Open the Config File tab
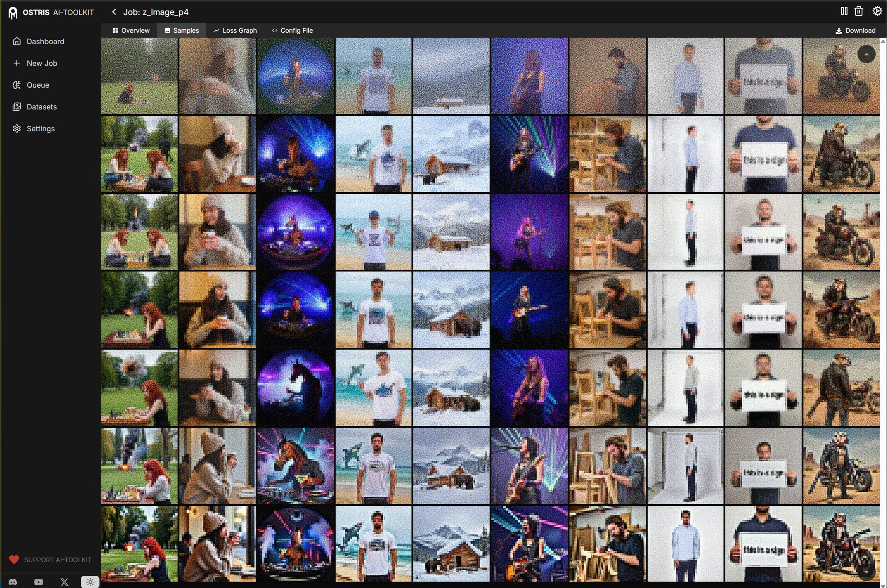 tap(292, 30)
